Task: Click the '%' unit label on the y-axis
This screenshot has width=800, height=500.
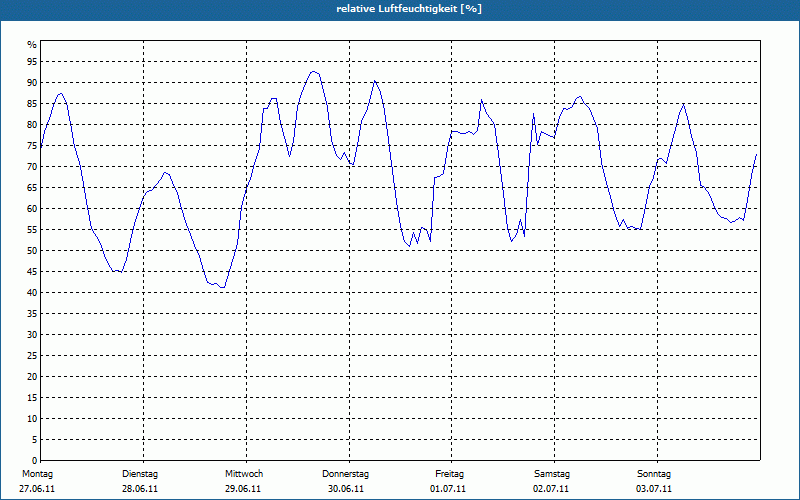Action: tap(32, 45)
